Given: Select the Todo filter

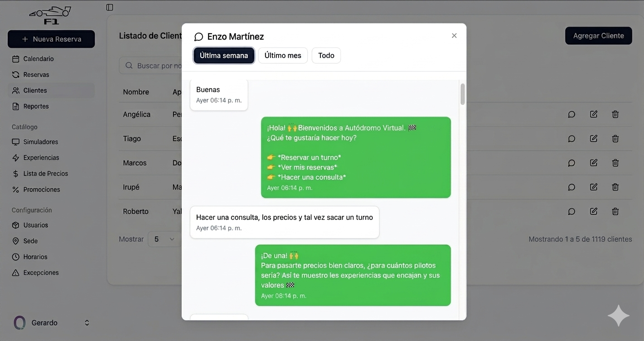Looking at the screenshot, I should [x=326, y=55].
